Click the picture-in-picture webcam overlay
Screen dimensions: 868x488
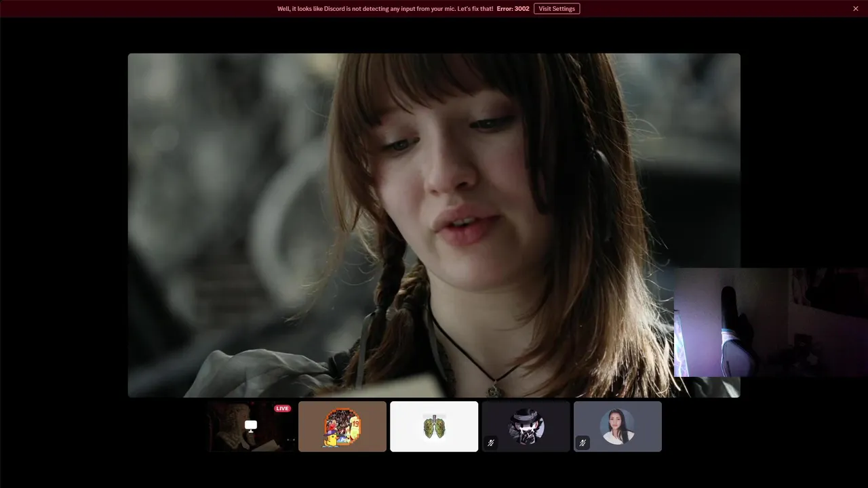771,322
